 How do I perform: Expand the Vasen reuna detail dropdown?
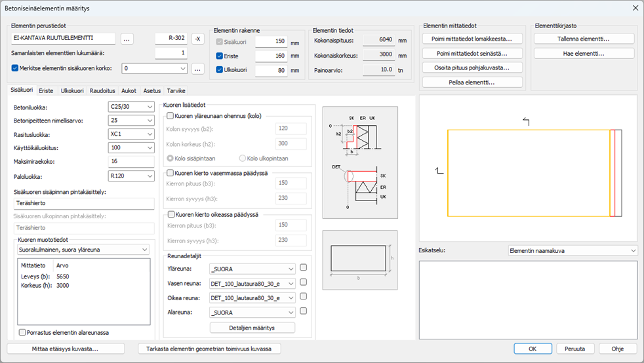pyautogui.click(x=252, y=282)
